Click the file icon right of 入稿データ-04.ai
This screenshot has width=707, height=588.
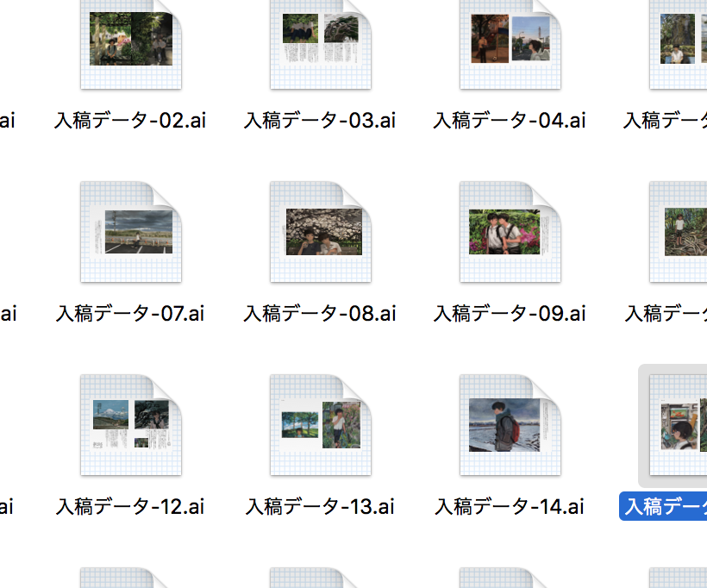point(679,44)
